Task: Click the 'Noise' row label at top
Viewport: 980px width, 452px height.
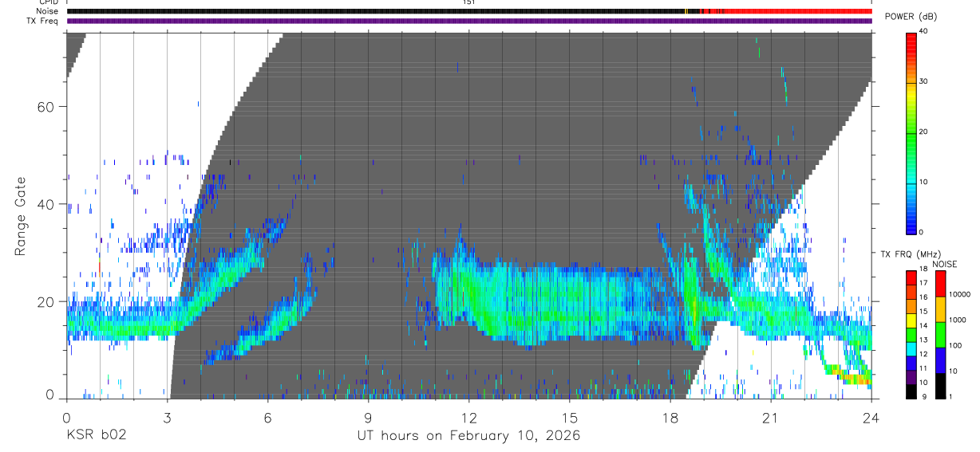Action: click(48, 11)
